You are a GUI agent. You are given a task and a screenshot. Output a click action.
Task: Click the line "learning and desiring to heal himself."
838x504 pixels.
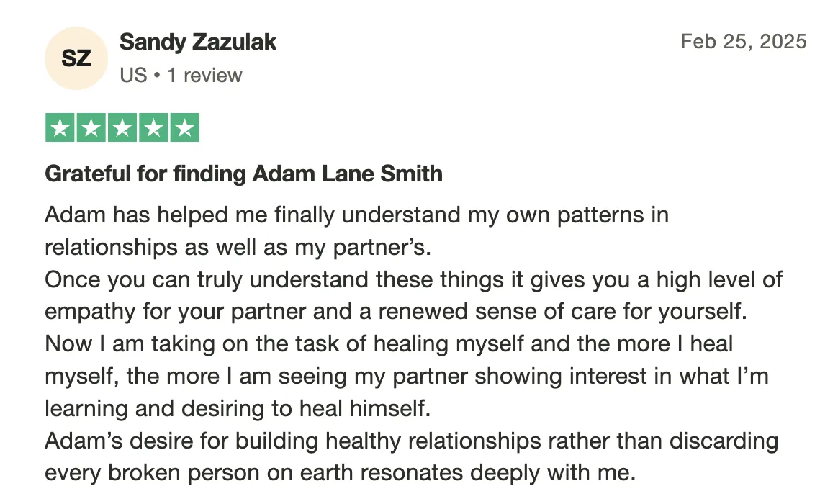238,408
